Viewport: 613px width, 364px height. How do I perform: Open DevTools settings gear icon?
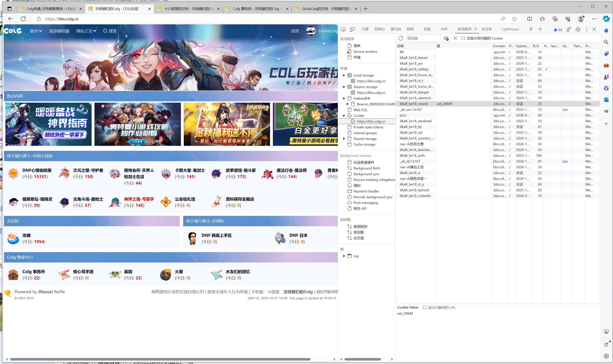pos(578,29)
